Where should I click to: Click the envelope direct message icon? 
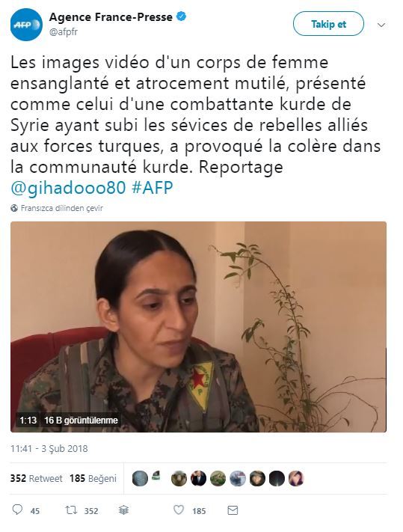point(233,510)
